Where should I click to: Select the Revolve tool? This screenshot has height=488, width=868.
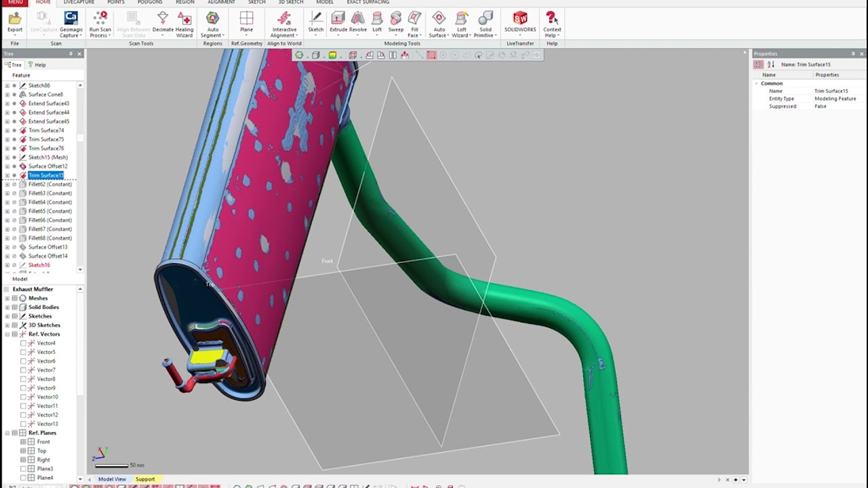click(x=357, y=22)
